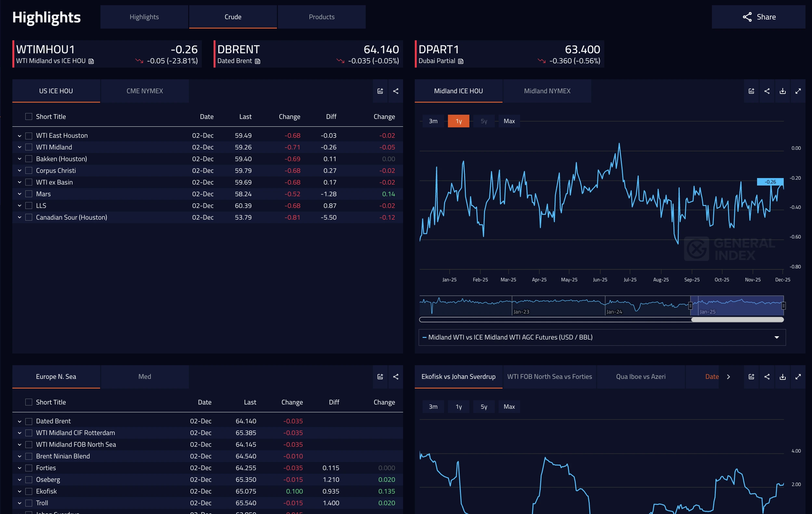Screen dimensions: 812x514
Task: Click the add-to-chart icon in the US ICE HOU table panel
Action: pyautogui.click(x=380, y=91)
